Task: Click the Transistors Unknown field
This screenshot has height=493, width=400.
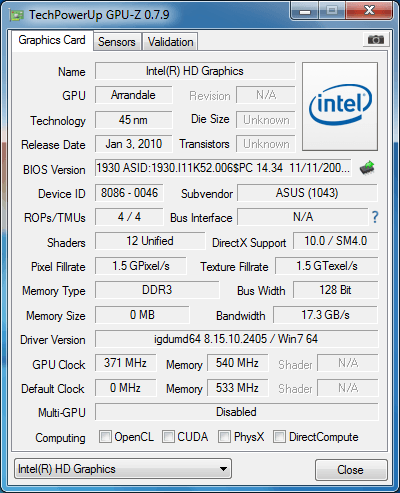Action: click(x=266, y=144)
